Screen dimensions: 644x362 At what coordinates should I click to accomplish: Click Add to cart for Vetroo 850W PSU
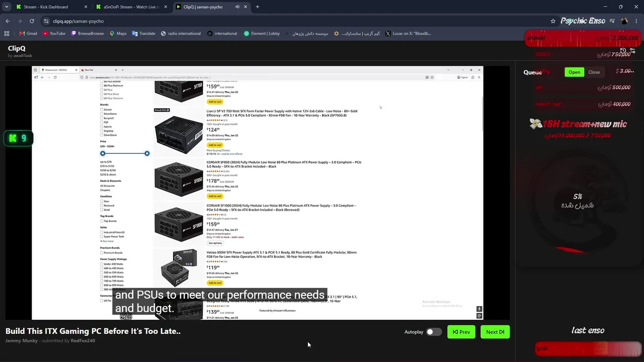215,283
